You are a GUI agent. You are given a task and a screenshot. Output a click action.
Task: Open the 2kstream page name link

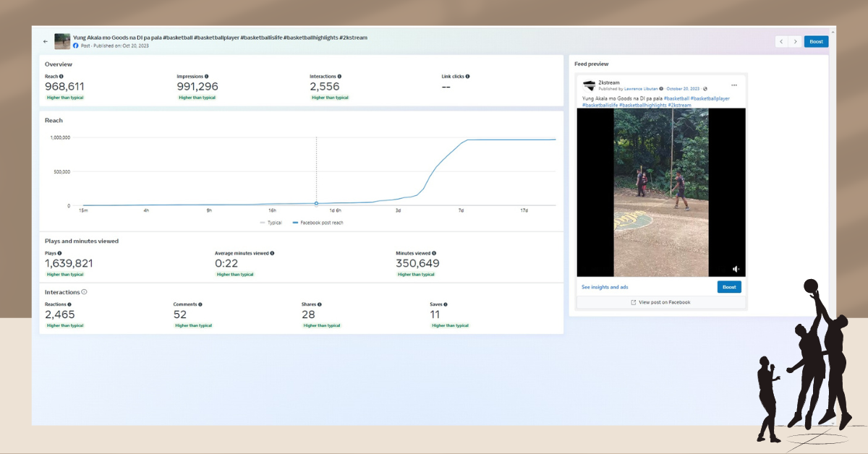click(x=609, y=83)
